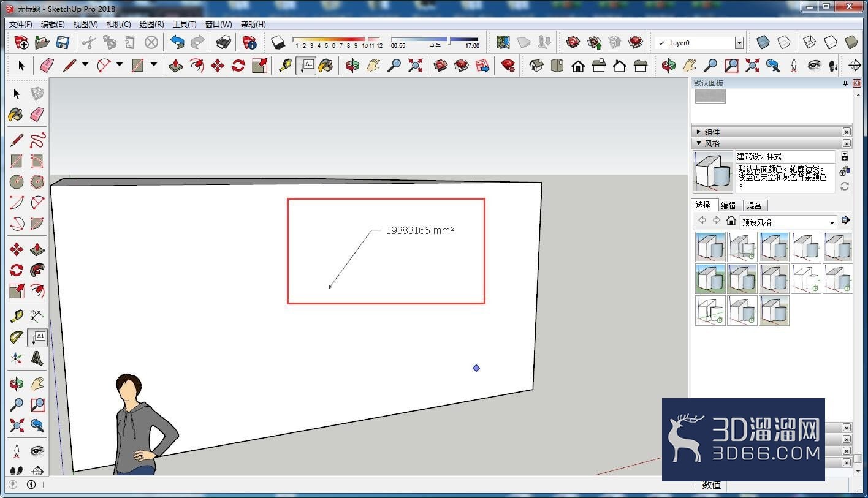Viewport: 868px width, 498px height.
Task: Open the shape tool dropdown arrow
Action: tap(153, 65)
